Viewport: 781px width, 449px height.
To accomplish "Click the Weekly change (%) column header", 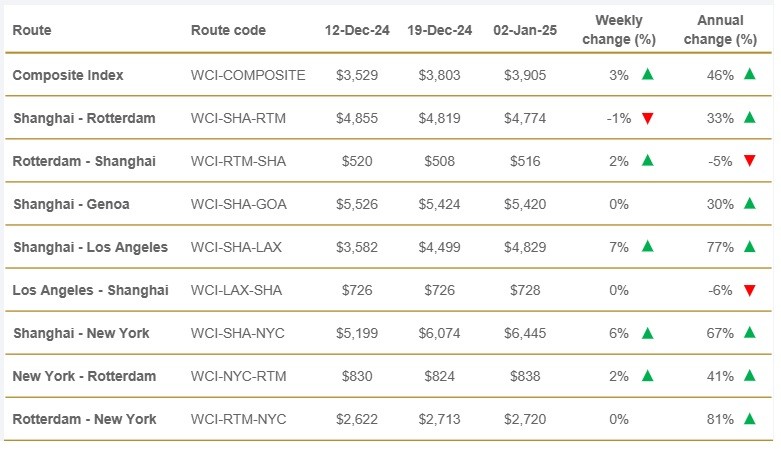I will (x=618, y=30).
